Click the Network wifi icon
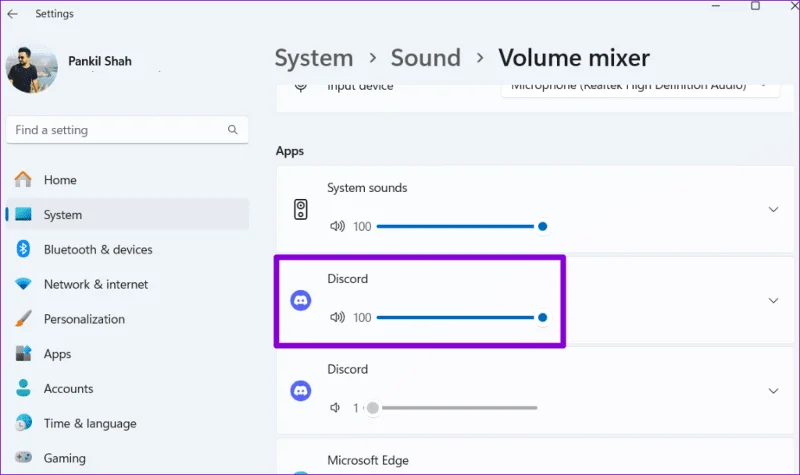This screenshot has width=800, height=475. pos(23,284)
